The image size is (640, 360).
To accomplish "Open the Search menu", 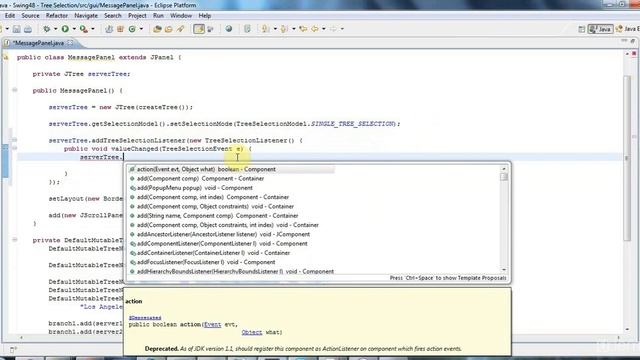I will click(x=113, y=16).
